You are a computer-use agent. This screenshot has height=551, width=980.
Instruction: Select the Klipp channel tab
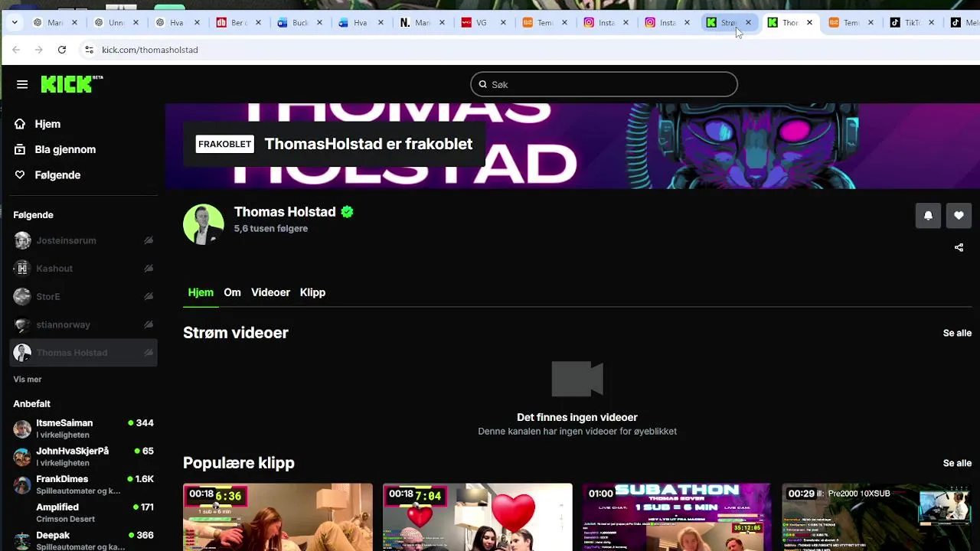pos(312,292)
